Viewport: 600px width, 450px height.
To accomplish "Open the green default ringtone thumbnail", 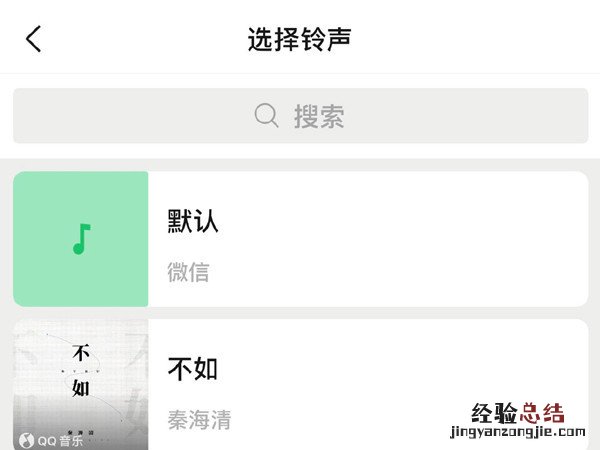I will 81,239.
